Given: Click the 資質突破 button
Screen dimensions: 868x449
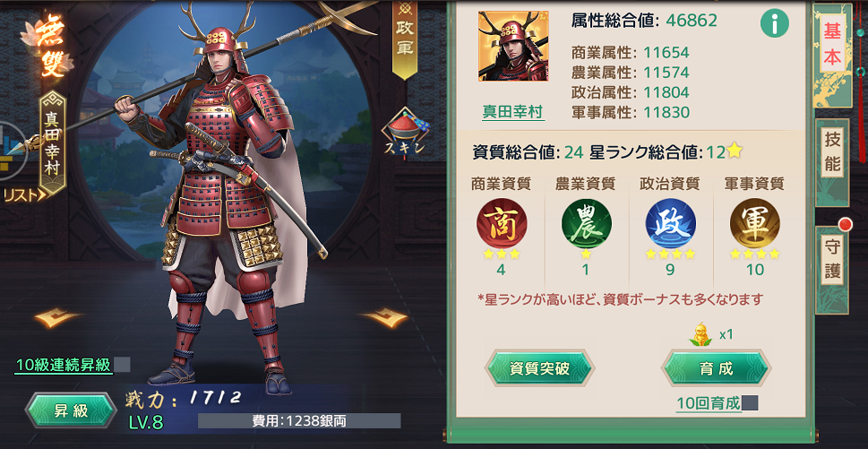Looking at the screenshot, I should pyautogui.click(x=539, y=368).
